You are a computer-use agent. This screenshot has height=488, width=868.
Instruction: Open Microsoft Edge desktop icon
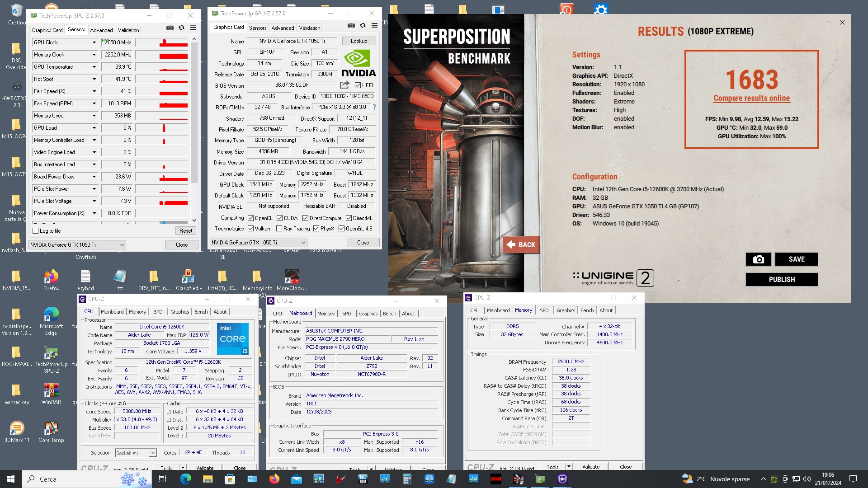(51, 321)
